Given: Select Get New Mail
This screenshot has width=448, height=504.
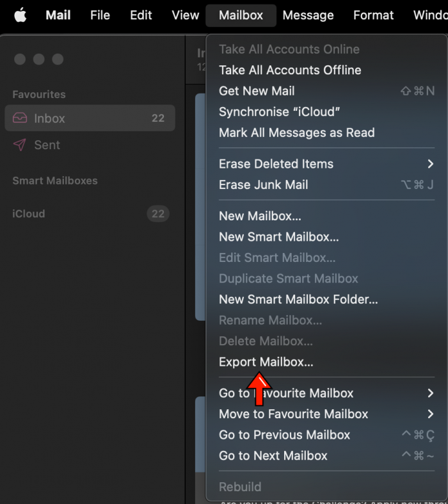Looking at the screenshot, I should [x=326, y=91].
